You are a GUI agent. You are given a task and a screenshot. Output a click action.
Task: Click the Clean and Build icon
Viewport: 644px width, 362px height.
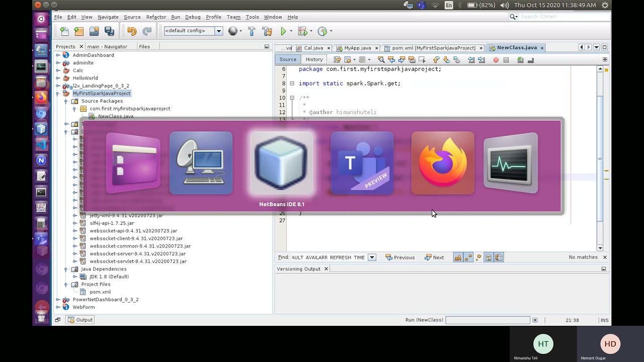(x=267, y=31)
